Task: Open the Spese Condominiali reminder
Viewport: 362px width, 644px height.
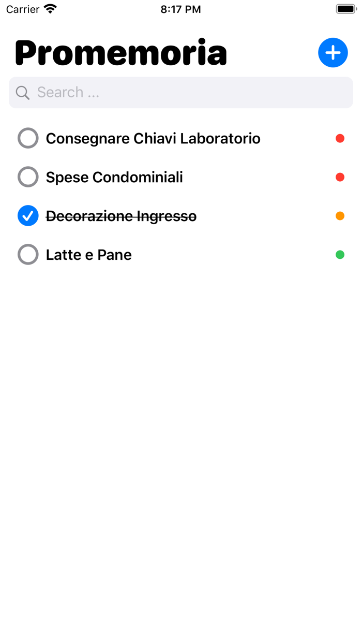Action: tap(114, 177)
